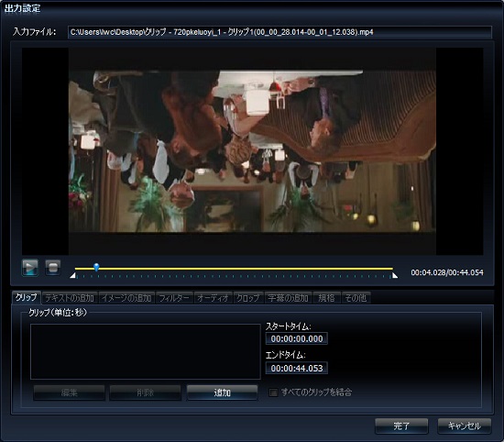504x442 pixels.
Task: Click the スタートタイム time field
Action: click(297, 338)
